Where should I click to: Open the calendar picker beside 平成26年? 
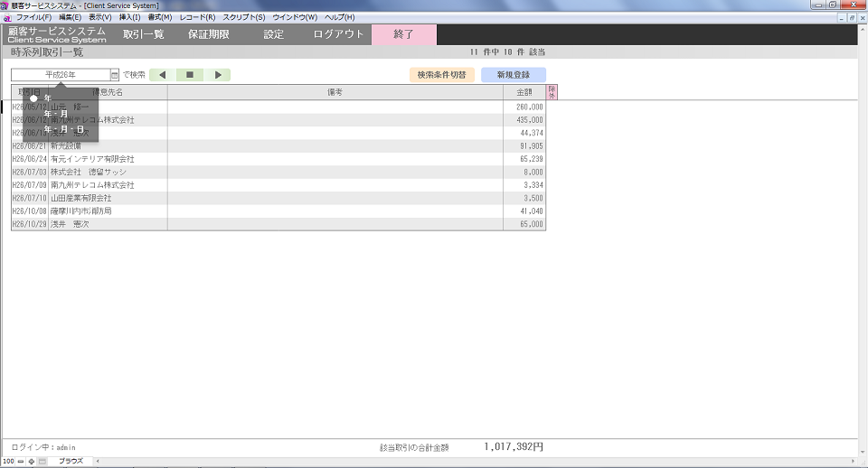point(115,75)
